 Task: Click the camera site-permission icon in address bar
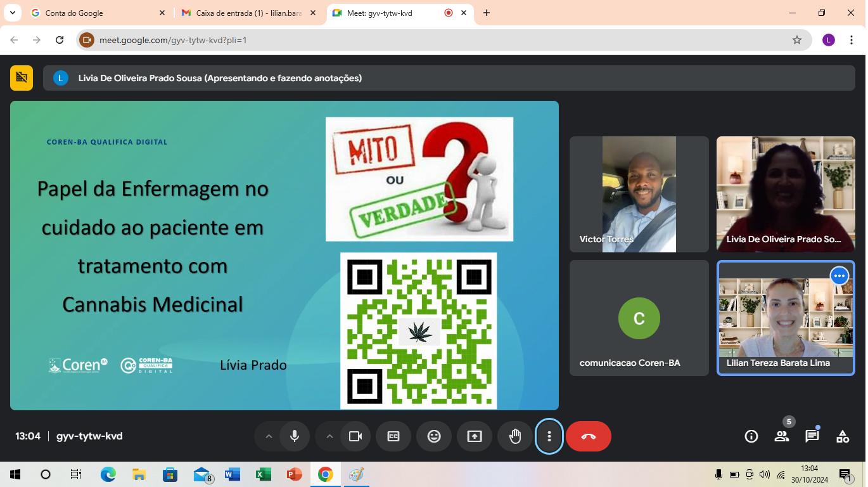coord(87,40)
